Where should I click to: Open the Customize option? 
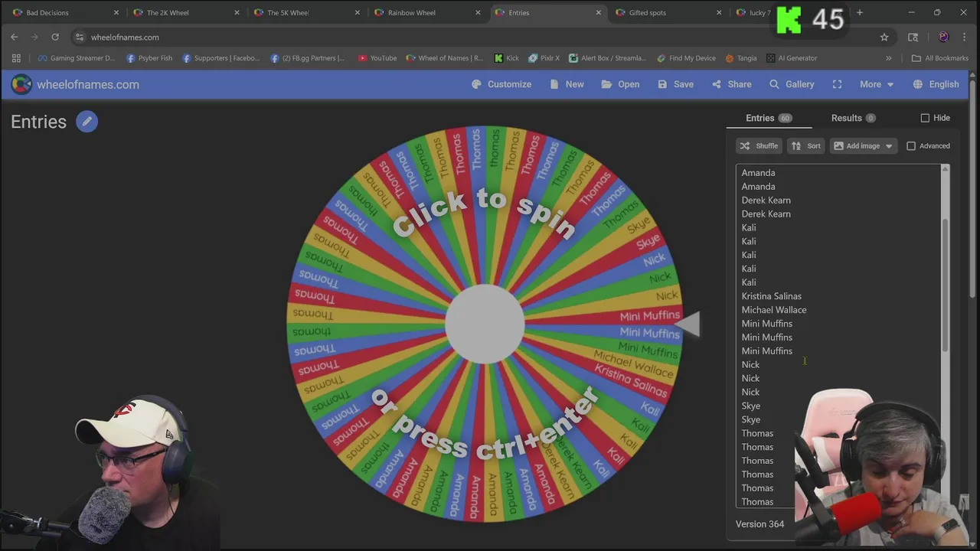pos(501,84)
